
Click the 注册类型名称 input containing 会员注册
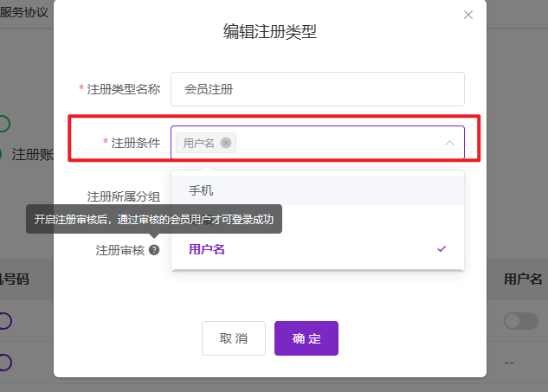pyautogui.click(x=317, y=88)
